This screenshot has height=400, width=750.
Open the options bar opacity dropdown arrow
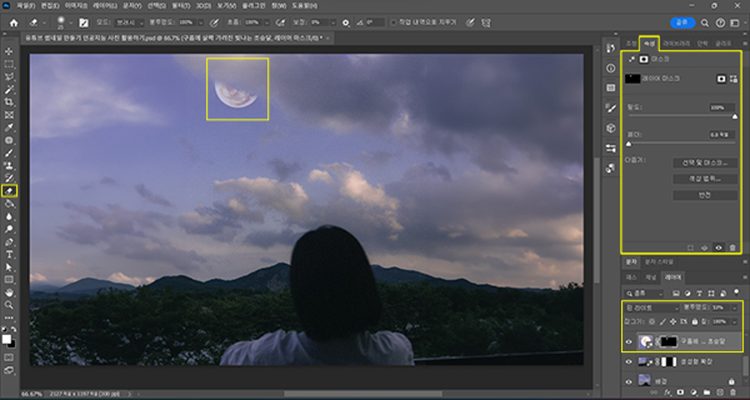[x=200, y=22]
